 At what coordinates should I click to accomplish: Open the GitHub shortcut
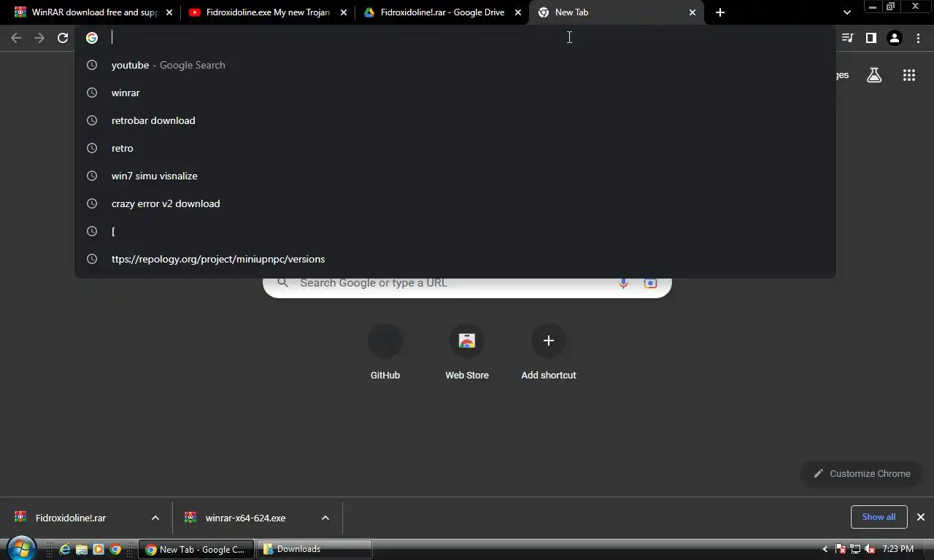tap(385, 353)
